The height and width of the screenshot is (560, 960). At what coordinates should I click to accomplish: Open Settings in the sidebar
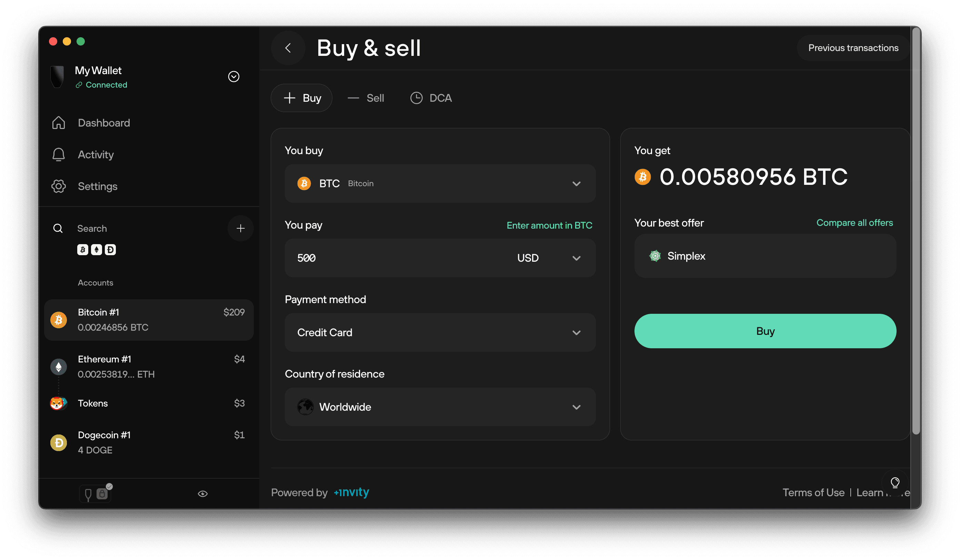(x=98, y=186)
